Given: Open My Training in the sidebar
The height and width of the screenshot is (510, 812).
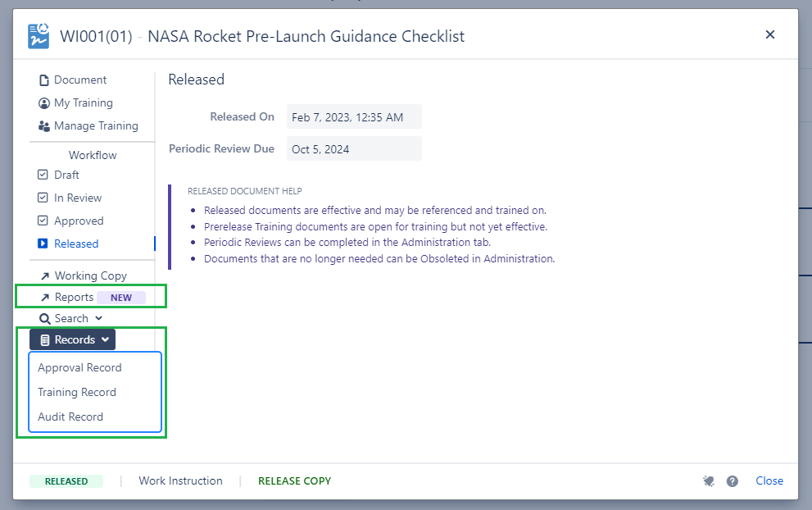Looking at the screenshot, I should (83, 102).
